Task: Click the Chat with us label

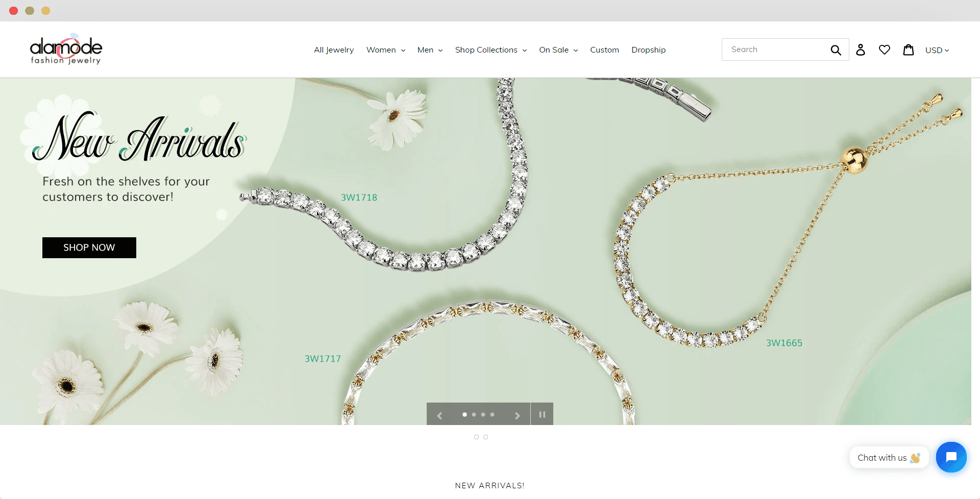Action: pyautogui.click(x=889, y=458)
